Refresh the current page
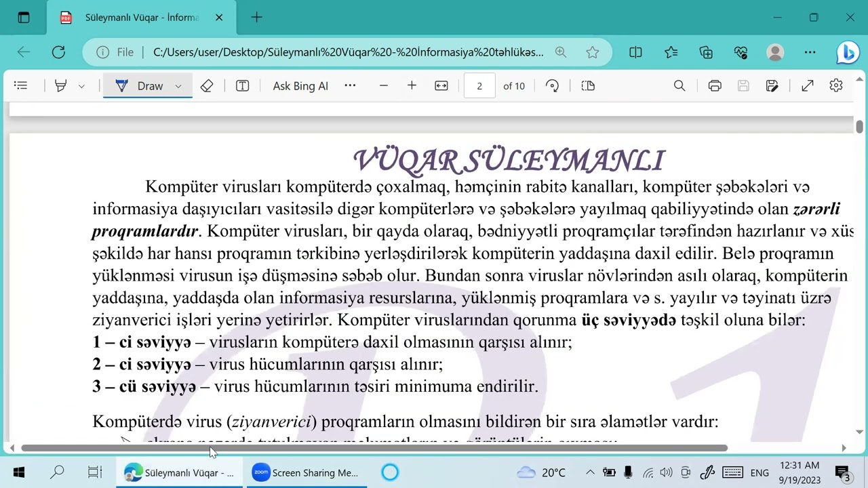 point(58,52)
